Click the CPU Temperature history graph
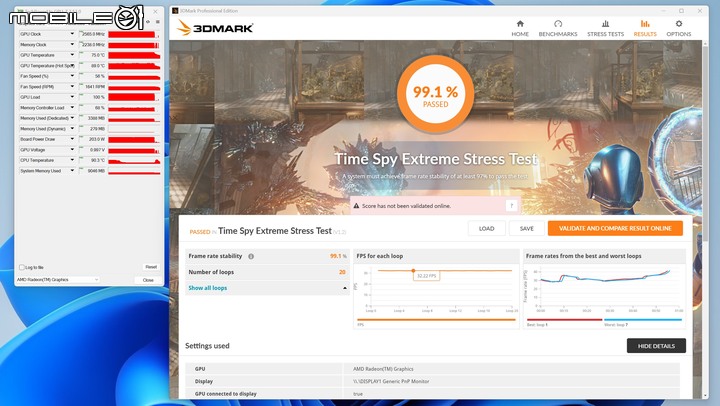The width and height of the screenshot is (720, 406). pos(134,160)
